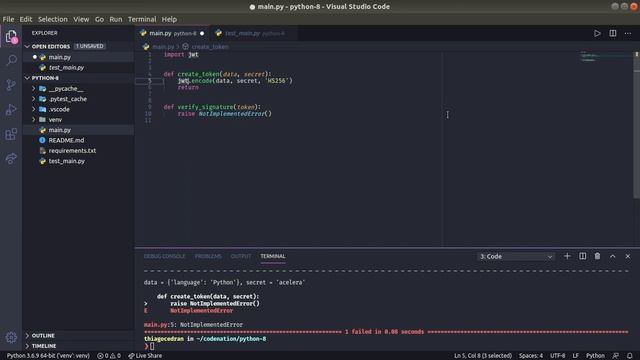
Task: Open the Live Share view icon
Action: (x=11, y=158)
